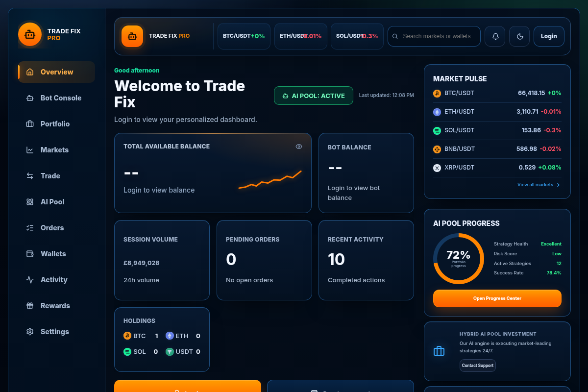Click the Success Rate 78.4% value

click(x=554, y=273)
